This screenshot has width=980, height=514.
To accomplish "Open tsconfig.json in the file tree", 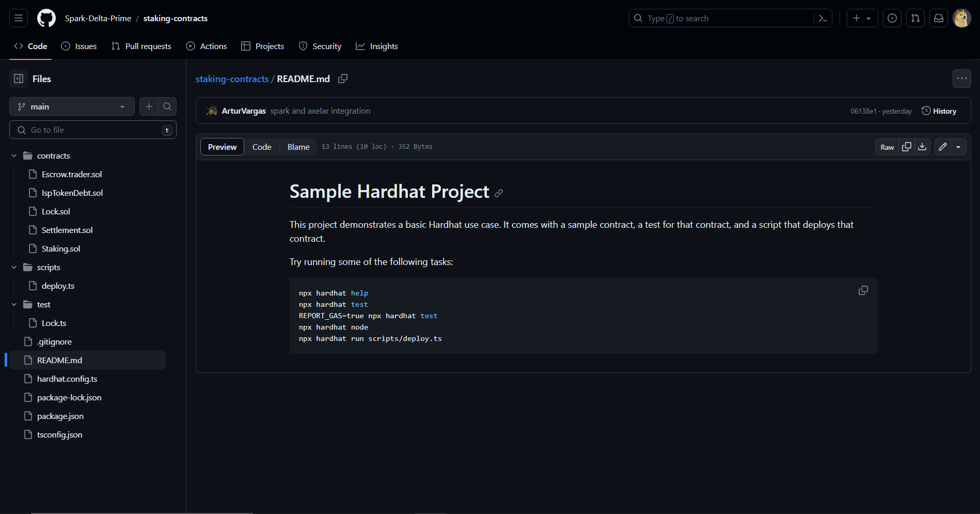I will [59, 434].
